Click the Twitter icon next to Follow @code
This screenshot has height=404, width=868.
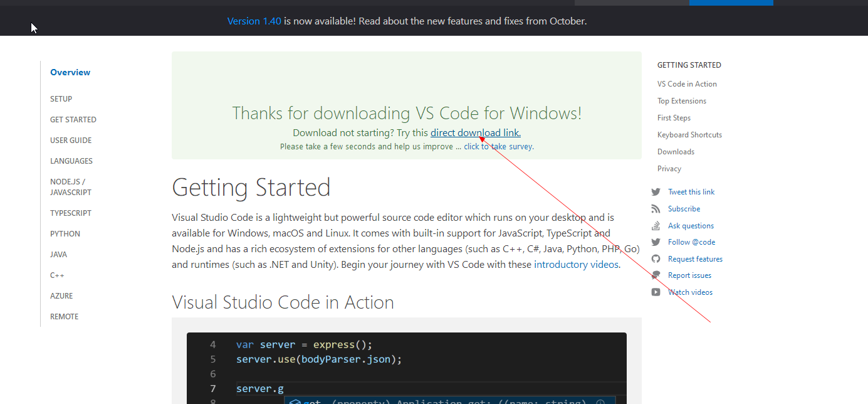coord(656,242)
